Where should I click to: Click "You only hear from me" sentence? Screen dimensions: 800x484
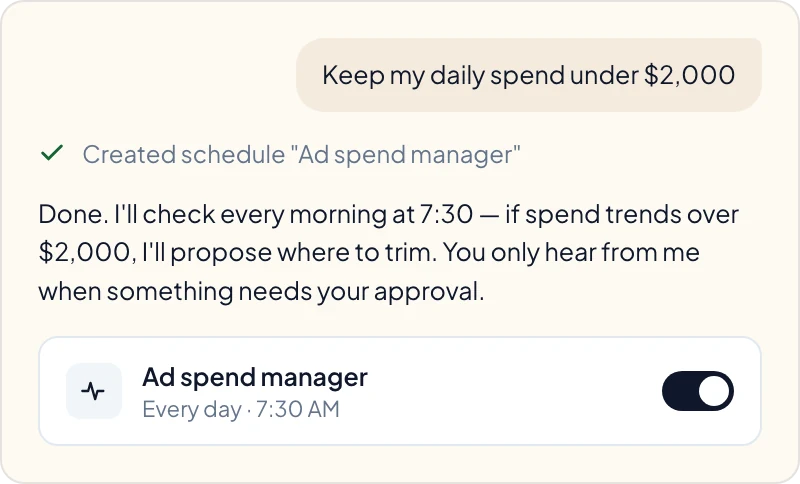571,252
